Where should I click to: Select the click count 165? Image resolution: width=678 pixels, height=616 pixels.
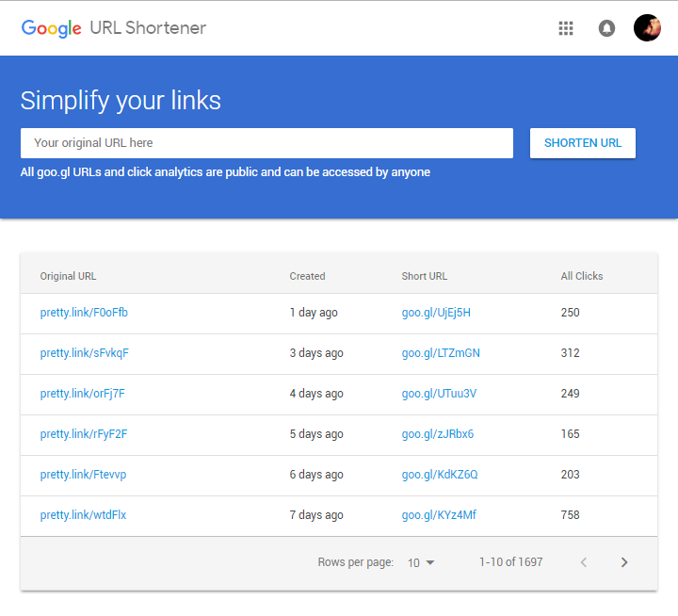click(x=570, y=434)
